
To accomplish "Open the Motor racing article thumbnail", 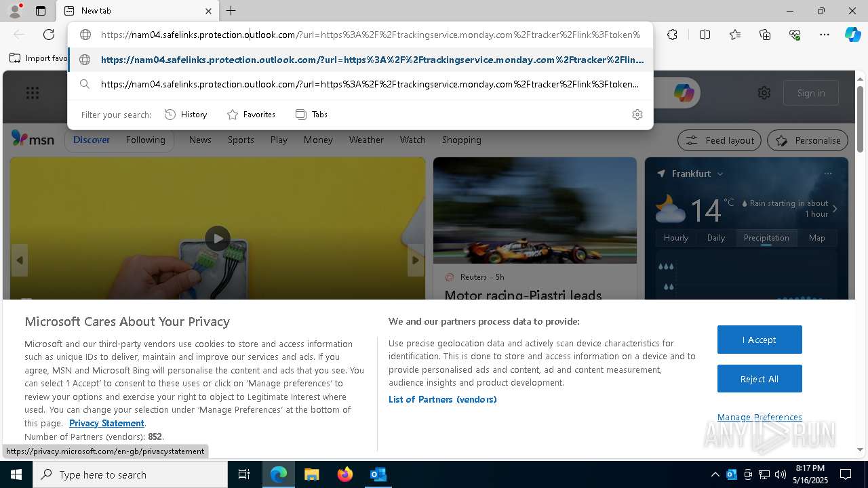I will pos(535,211).
